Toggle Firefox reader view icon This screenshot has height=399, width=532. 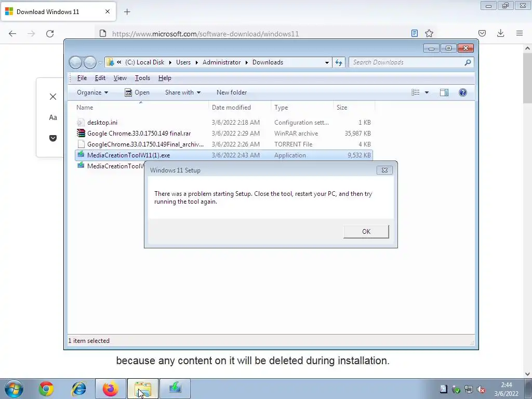coord(414,33)
